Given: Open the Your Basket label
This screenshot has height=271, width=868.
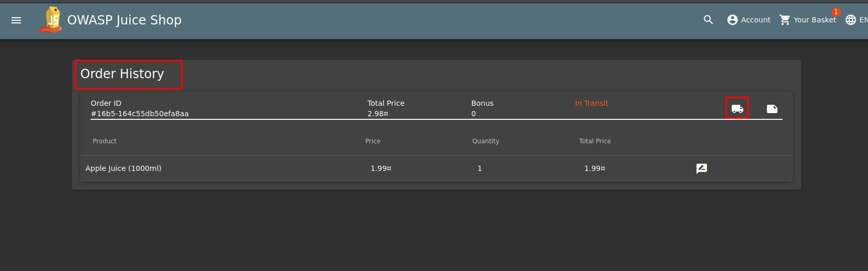Looking at the screenshot, I should tap(815, 20).
